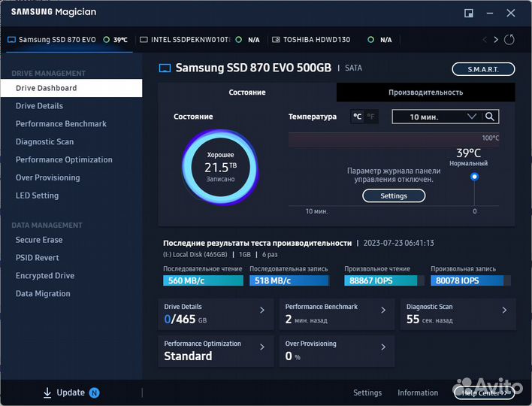Select the TOSHIBA HDWD130 drive tab
The width and height of the screenshot is (532, 406).
tap(334, 40)
